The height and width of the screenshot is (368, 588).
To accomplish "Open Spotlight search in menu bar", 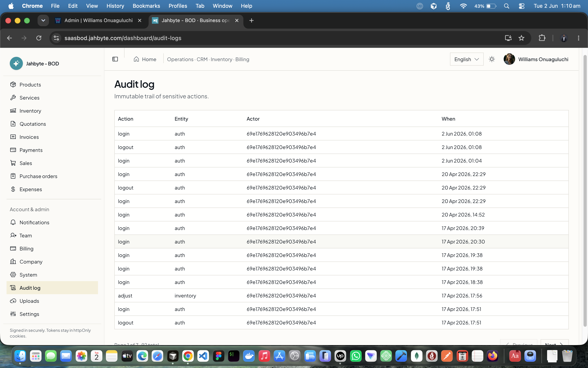I will pos(507,6).
